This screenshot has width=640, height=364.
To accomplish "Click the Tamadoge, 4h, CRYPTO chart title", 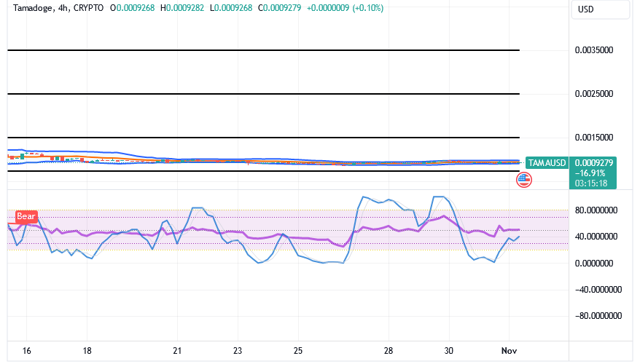I will click(x=58, y=8).
